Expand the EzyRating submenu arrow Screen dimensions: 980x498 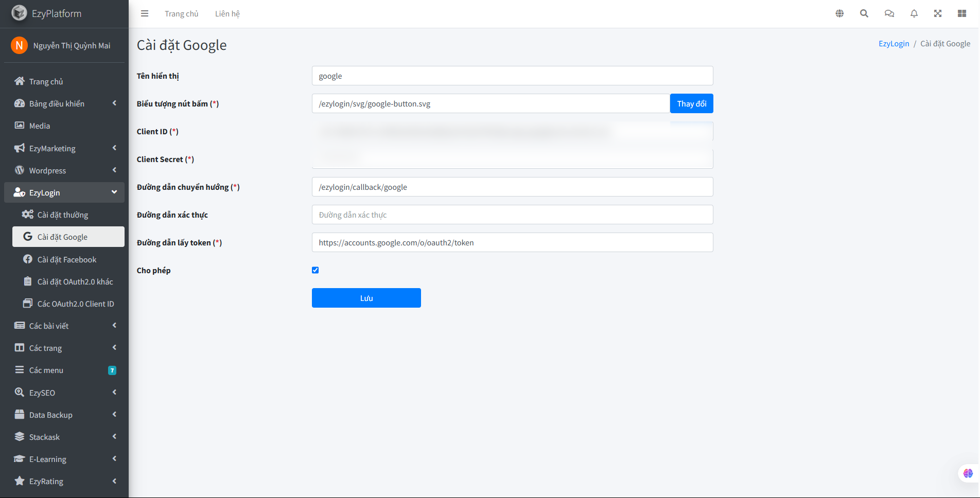coord(114,481)
